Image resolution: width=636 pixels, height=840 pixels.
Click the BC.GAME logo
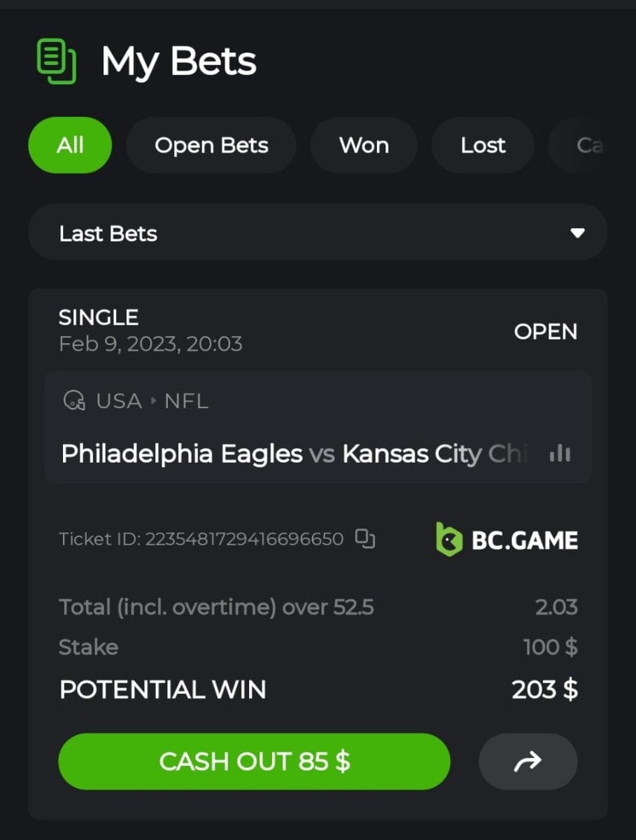[507, 540]
